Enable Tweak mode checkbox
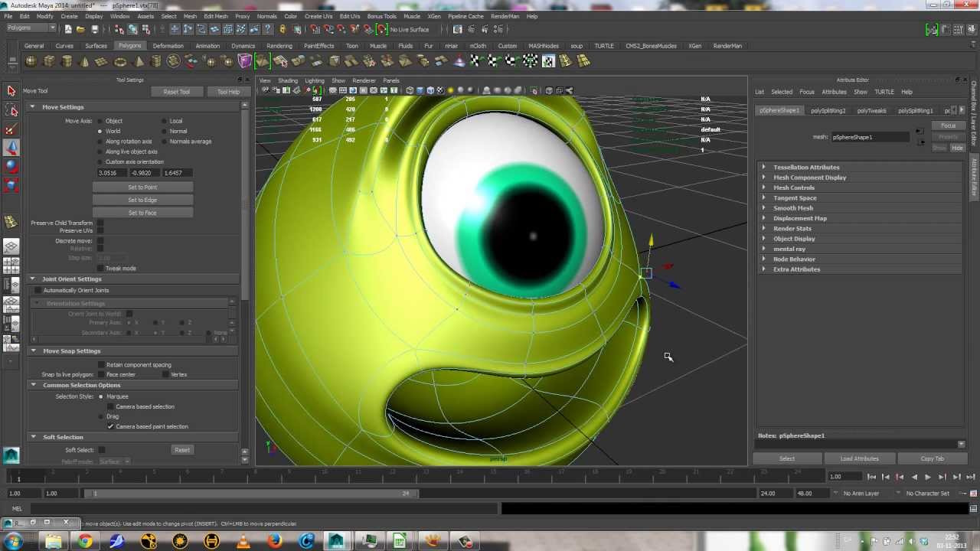The image size is (980, 551). (100, 268)
